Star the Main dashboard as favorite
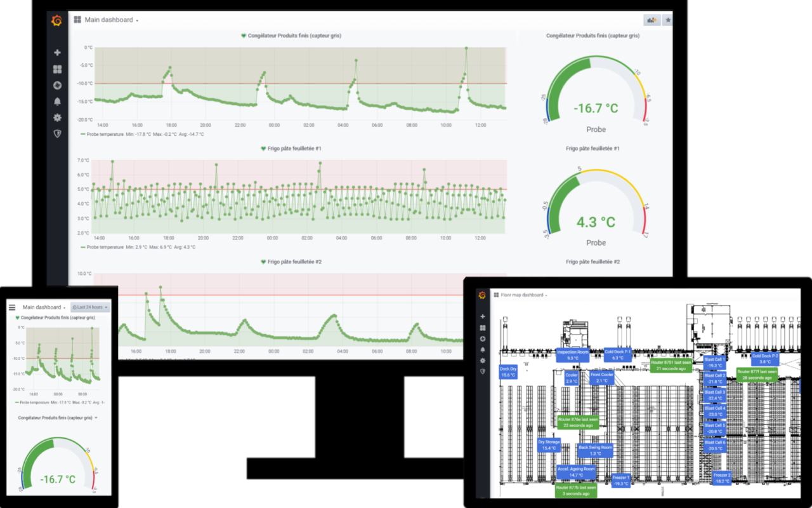This screenshot has width=812, height=508. pyautogui.click(x=668, y=20)
